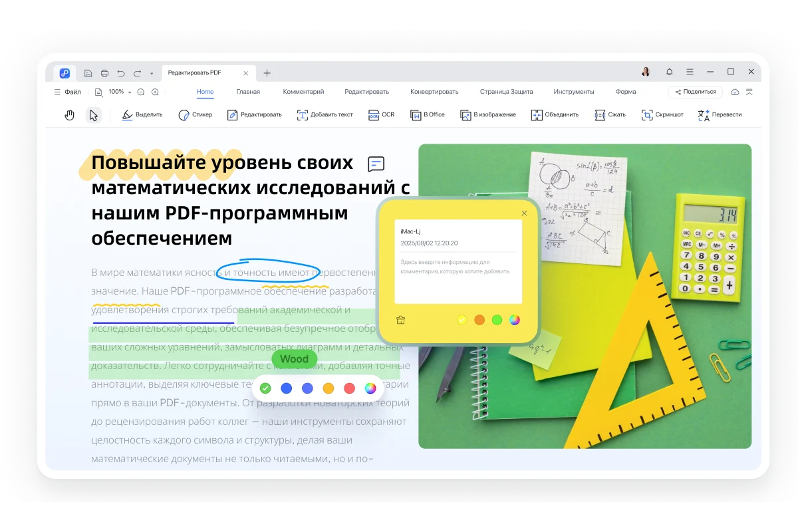Image resolution: width=798 pixels, height=532 pixels.
Task: Select the cursor selection tool
Action: pyautogui.click(x=94, y=114)
